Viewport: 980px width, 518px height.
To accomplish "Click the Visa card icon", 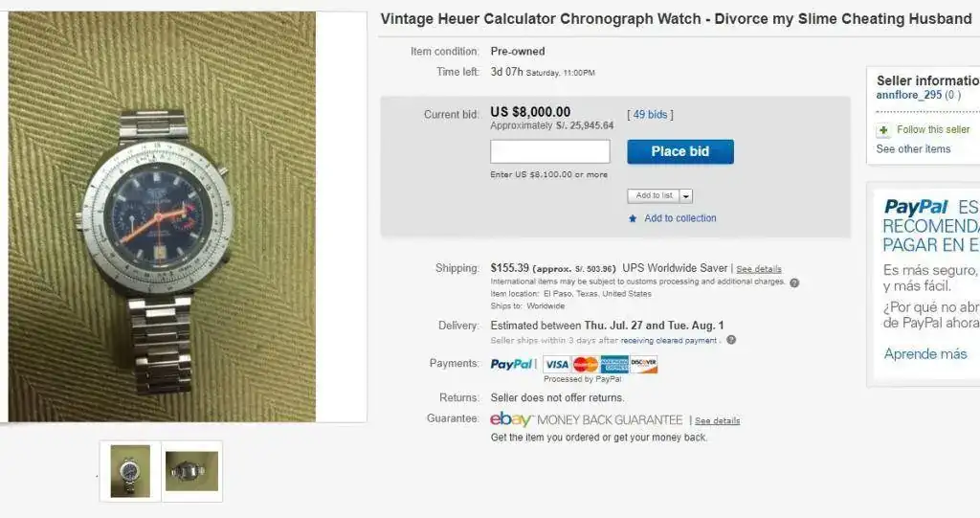I will 556,364.
